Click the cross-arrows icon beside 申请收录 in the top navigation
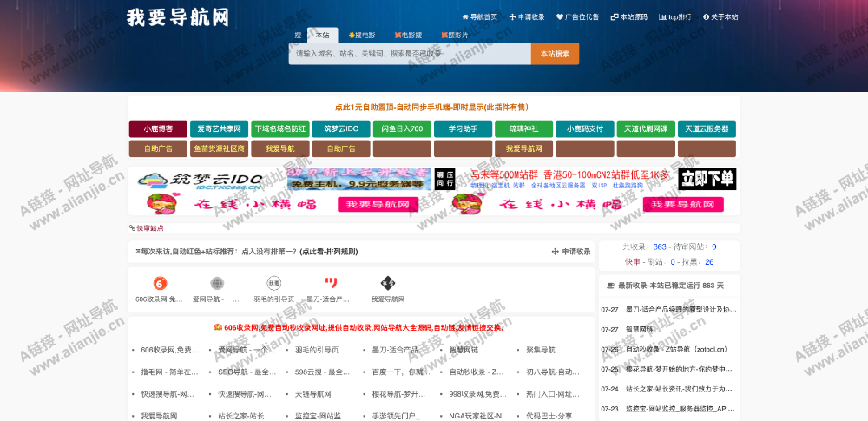Image resolution: width=868 pixels, height=421 pixels. point(513,17)
